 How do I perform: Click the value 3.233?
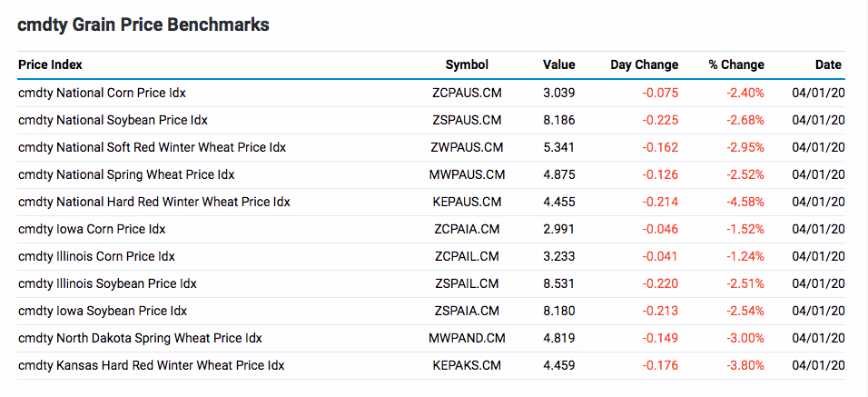(x=559, y=256)
